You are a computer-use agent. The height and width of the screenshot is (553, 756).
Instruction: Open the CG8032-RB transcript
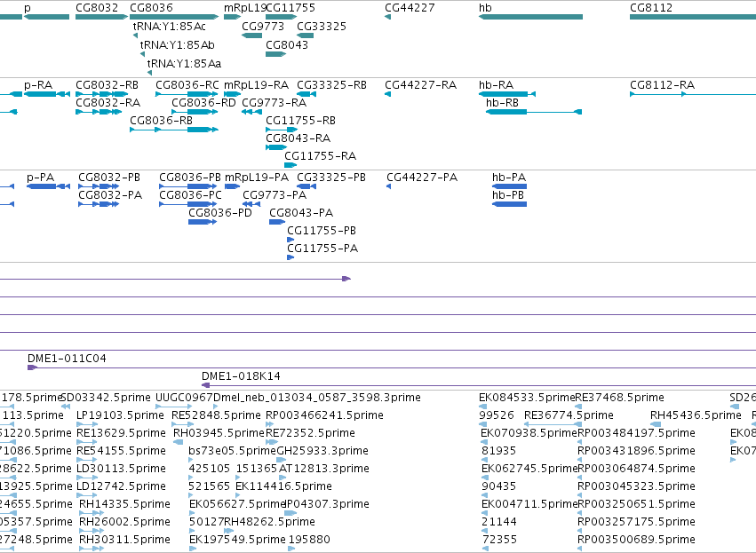[107, 85]
